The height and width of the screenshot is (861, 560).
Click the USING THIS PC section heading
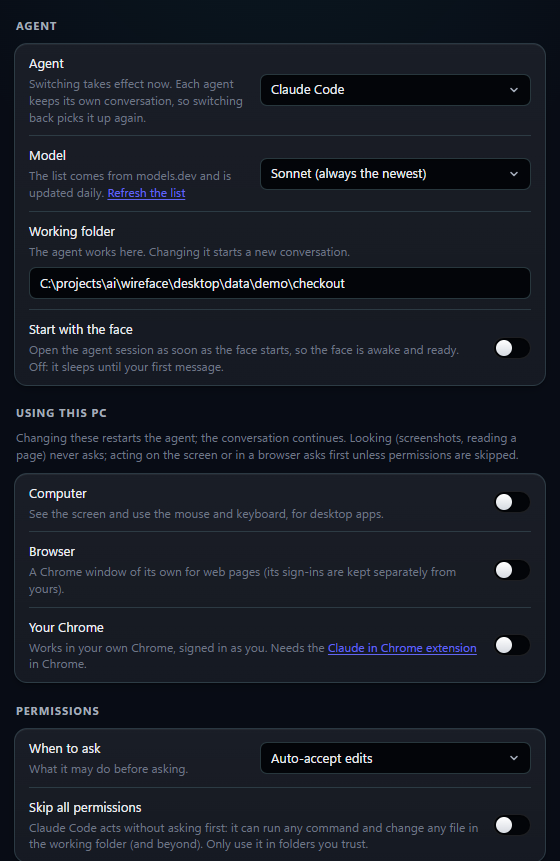[x=61, y=413]
